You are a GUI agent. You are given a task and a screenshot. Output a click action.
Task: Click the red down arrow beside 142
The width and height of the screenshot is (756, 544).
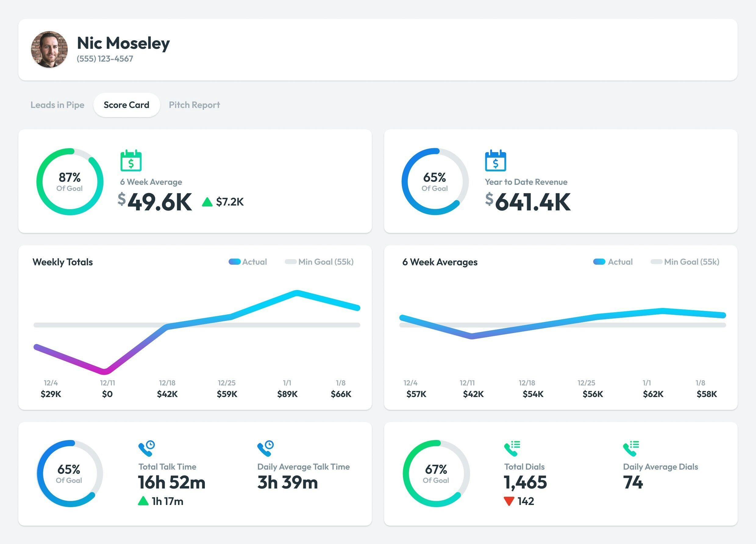(509, 501)
